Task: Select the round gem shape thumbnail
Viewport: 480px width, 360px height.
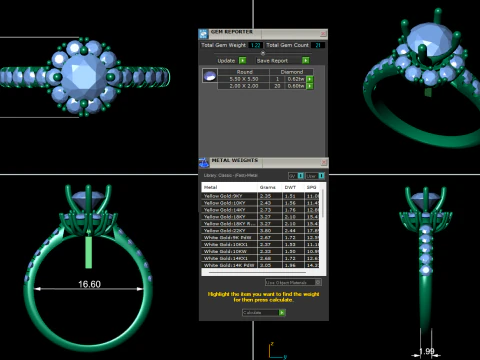Action: click(x=210, y=76)
